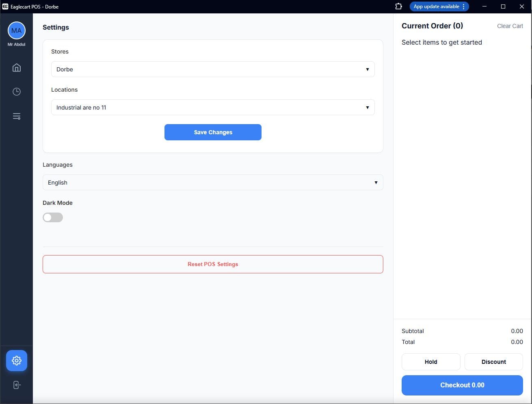
Task: Click the Eaglecart app icon in title bar
Action: [x=5, y=6]
